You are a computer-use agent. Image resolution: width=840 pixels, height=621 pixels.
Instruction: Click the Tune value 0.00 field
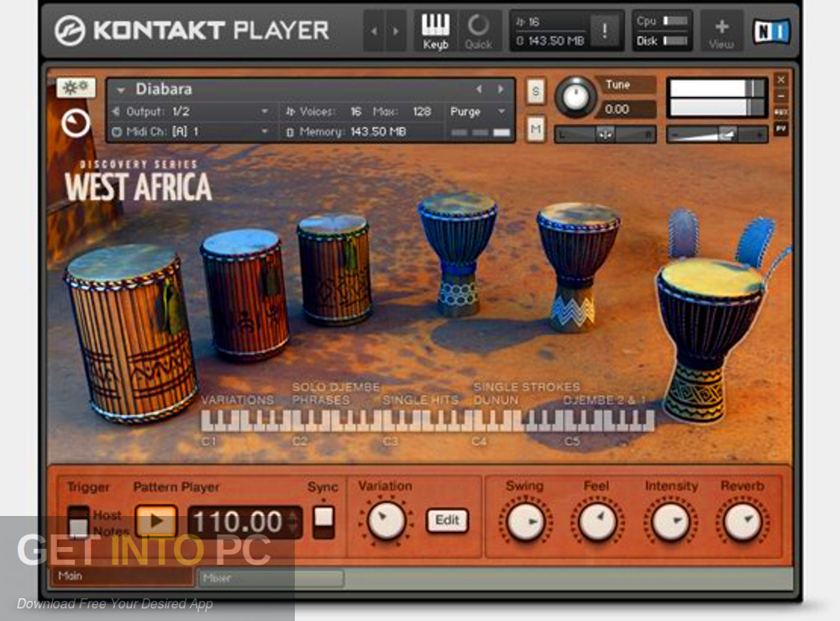point(625,109)
